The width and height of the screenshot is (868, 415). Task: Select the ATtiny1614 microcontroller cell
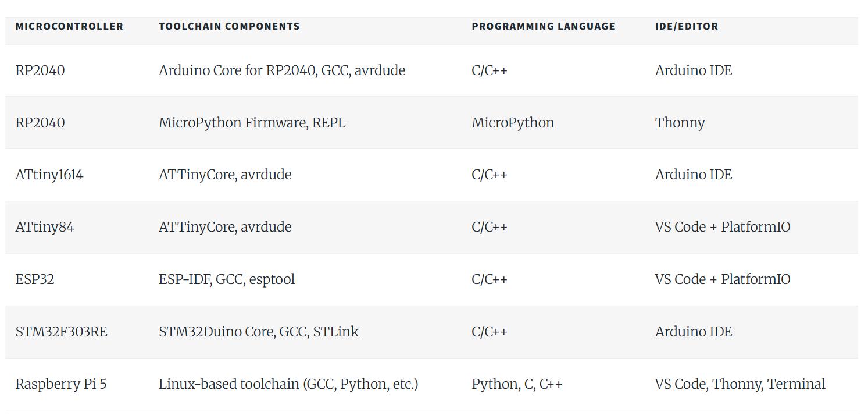49,175
